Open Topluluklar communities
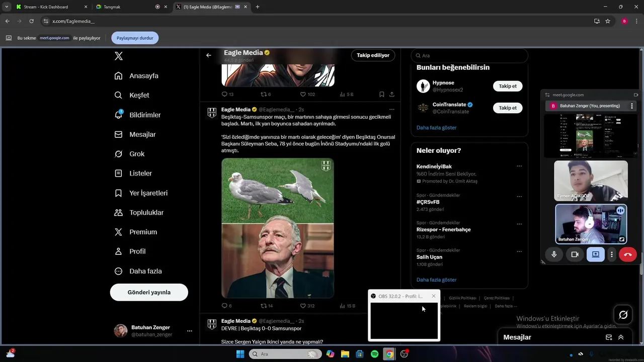Viewport: 644px width, 362px height. pos(139,213)
